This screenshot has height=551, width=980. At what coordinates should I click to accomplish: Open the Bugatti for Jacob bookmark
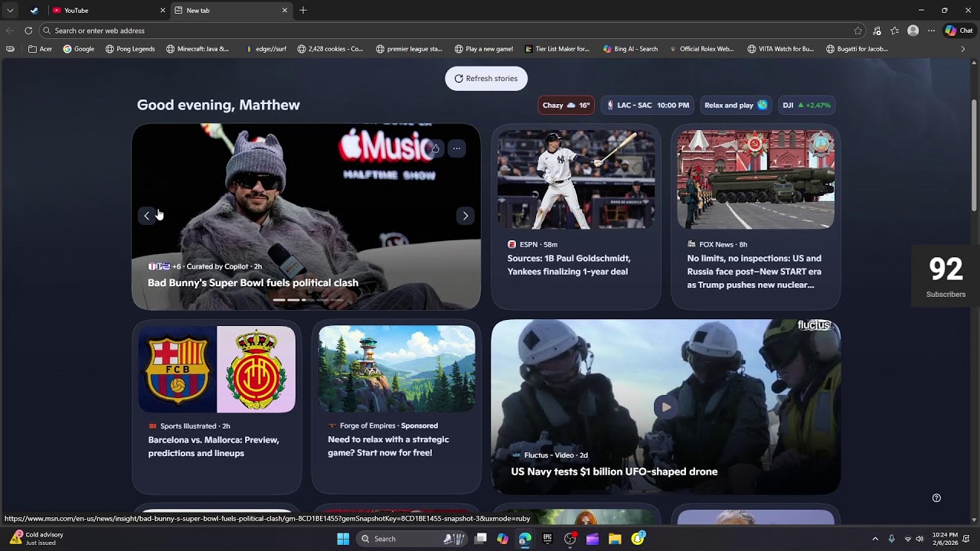[x=857, y=49]
